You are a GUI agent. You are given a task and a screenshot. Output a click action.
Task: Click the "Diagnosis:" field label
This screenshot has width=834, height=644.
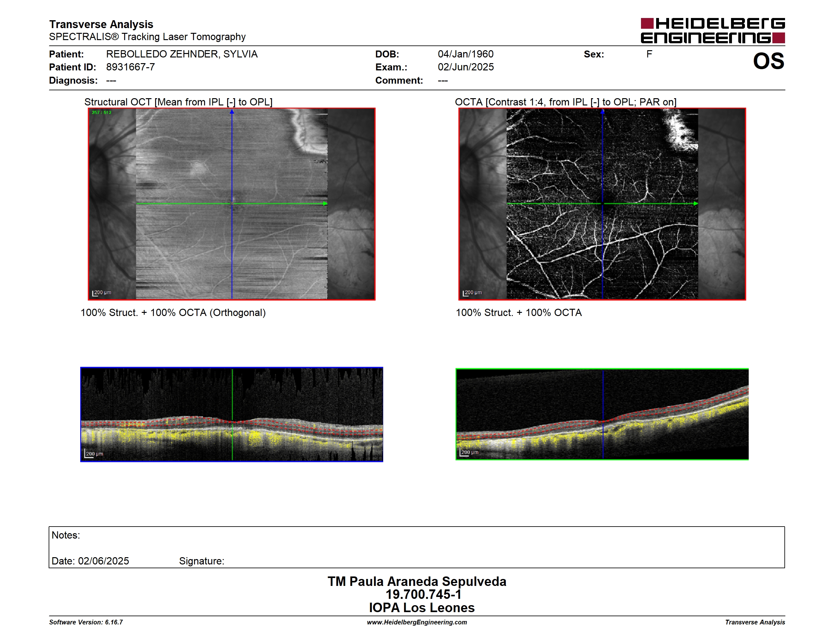[73, 80]
